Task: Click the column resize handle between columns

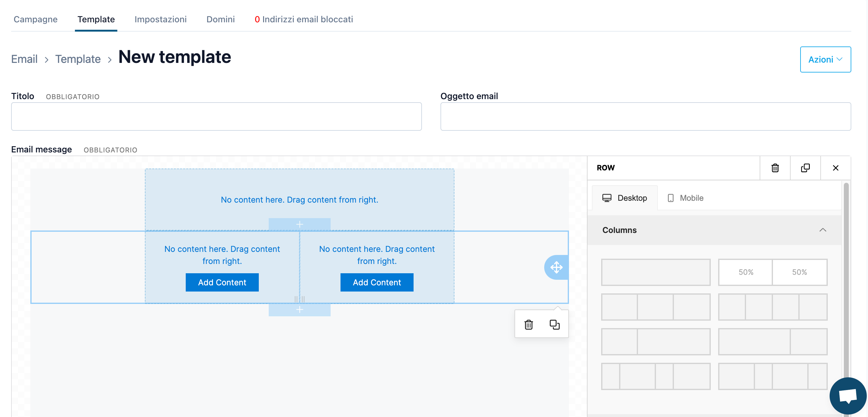Action: pyautogui.click(x=300, y=299)
